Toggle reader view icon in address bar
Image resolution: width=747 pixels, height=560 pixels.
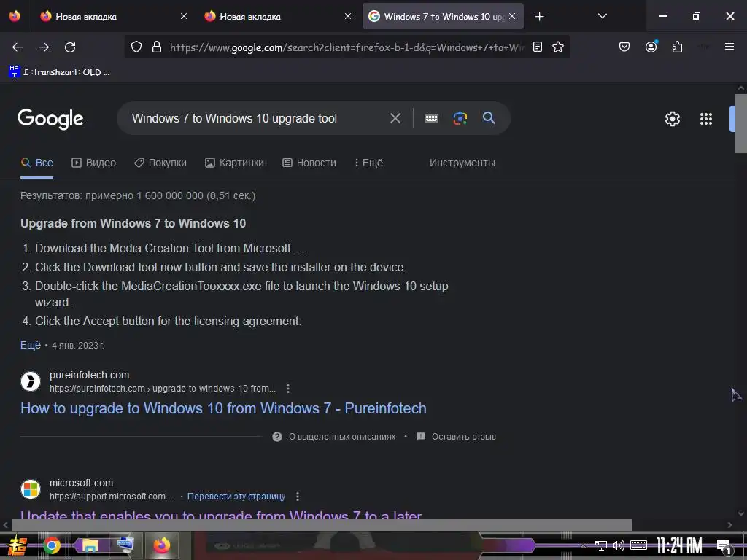538,47
